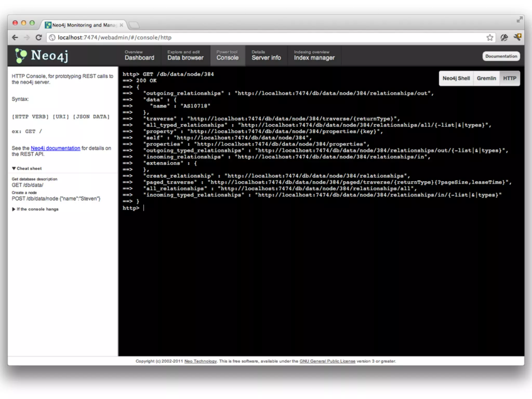Close the Neo4j Monitoring browser tab

tap(121, 25)
